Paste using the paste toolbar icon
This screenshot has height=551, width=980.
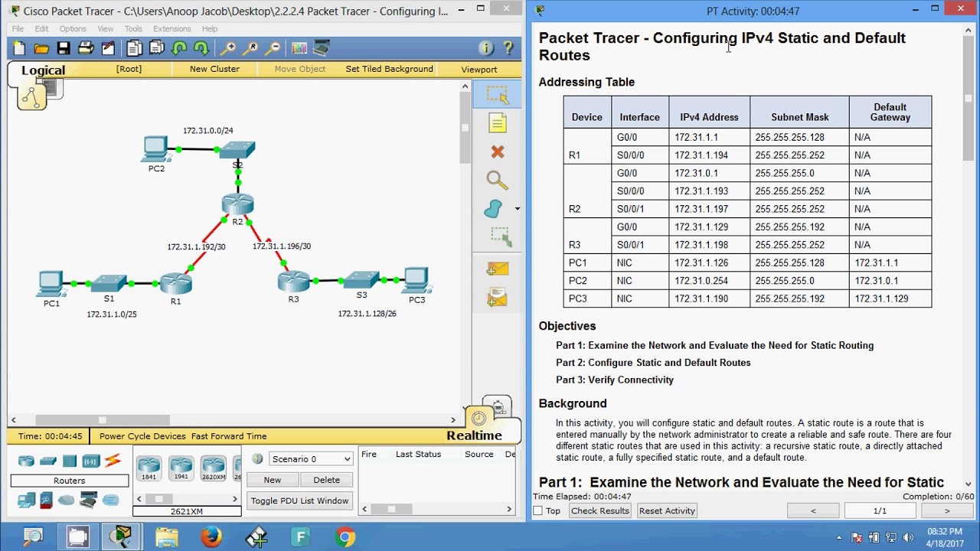point(156,48)
